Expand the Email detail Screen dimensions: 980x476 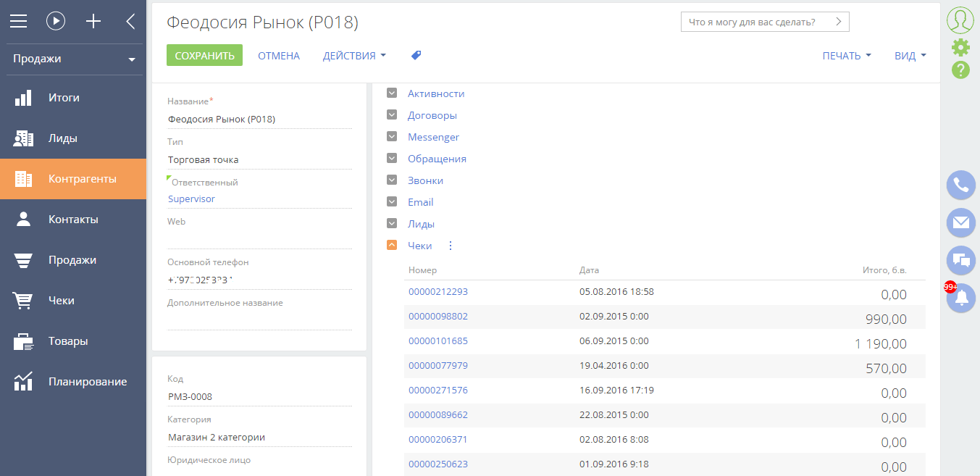click(x=392, y=201)
